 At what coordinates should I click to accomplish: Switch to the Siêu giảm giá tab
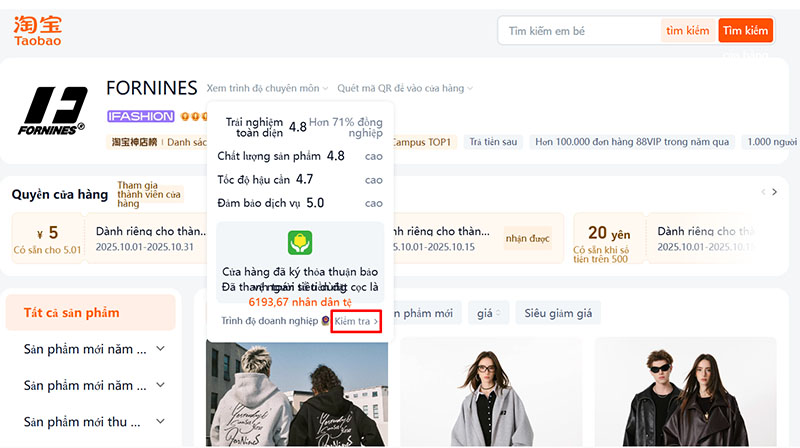point(558,313)
